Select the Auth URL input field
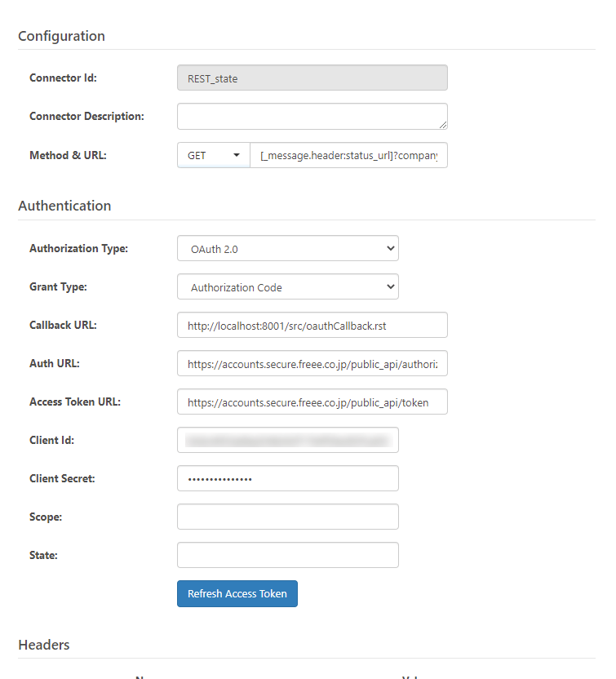The image size is (616, 679). pos(312,363)
